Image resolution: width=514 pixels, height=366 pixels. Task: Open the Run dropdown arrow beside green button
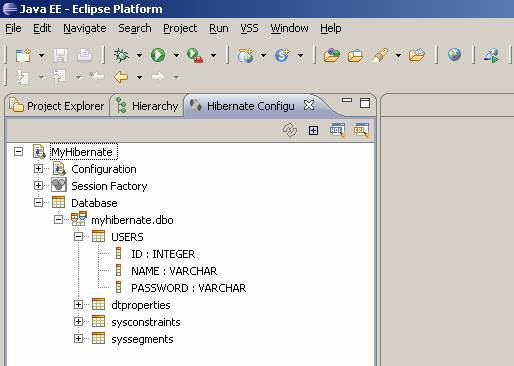[176, 55]
